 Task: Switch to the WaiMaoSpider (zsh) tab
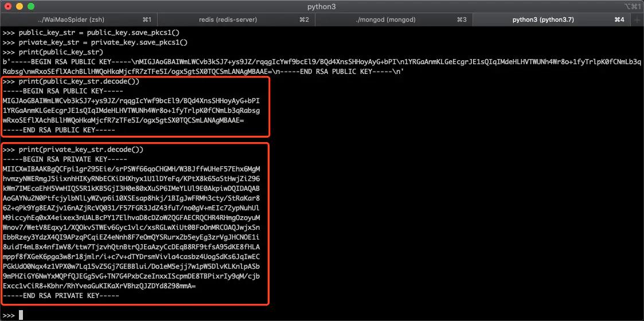pyautogui.click(x=79, y=19)
